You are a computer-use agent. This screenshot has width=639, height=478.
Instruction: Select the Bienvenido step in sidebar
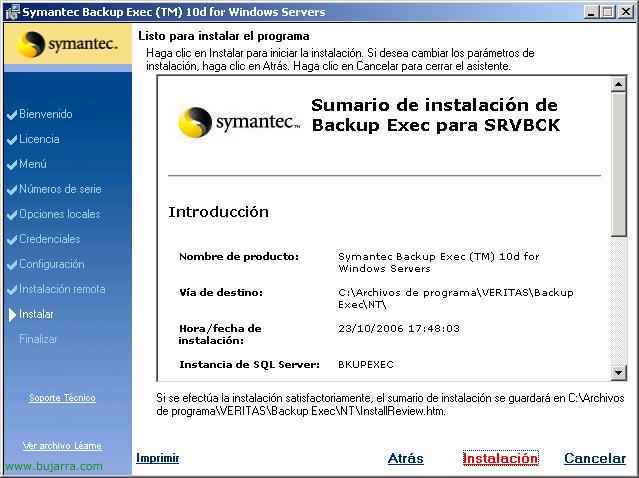[46, 114]
